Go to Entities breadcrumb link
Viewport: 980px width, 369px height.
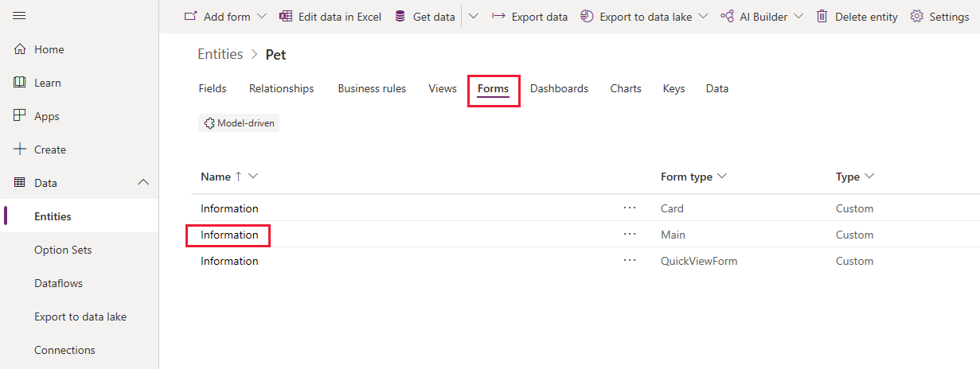point(221,54)
